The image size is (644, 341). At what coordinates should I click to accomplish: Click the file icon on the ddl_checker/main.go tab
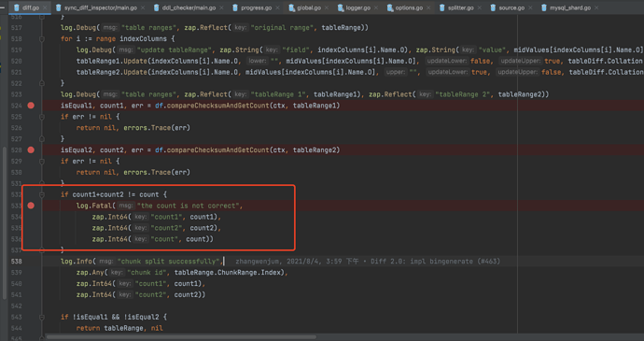click(157, 7)
